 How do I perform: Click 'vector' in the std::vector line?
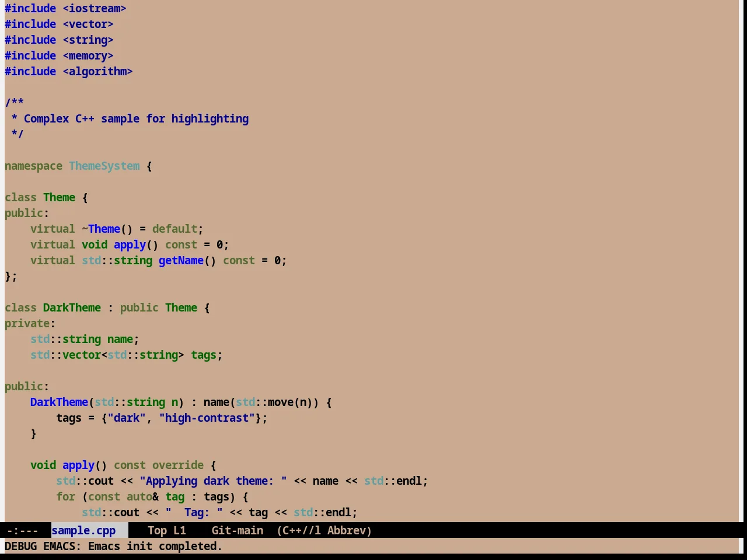[x=82, y=355]
